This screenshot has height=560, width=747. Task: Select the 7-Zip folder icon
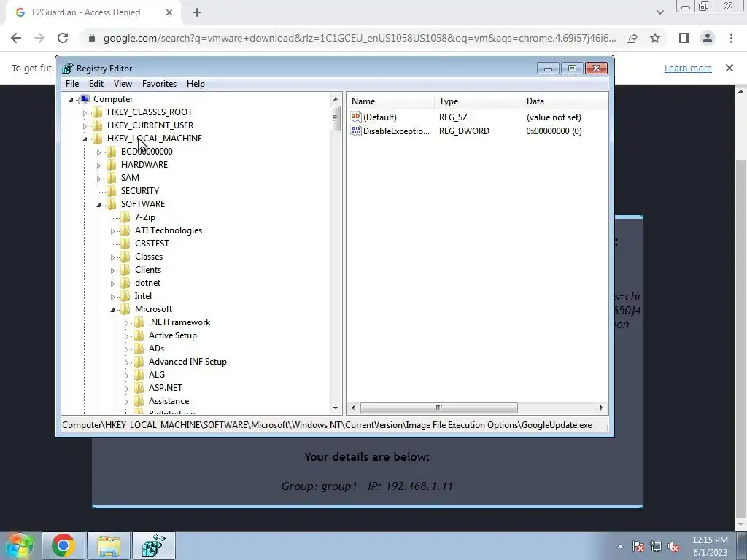pos(125,217)
